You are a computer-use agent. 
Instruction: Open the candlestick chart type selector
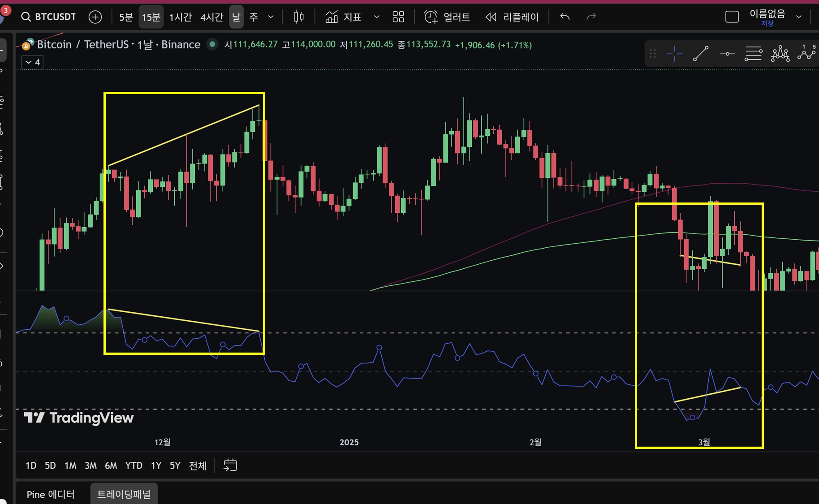click(x=299, y=17)
